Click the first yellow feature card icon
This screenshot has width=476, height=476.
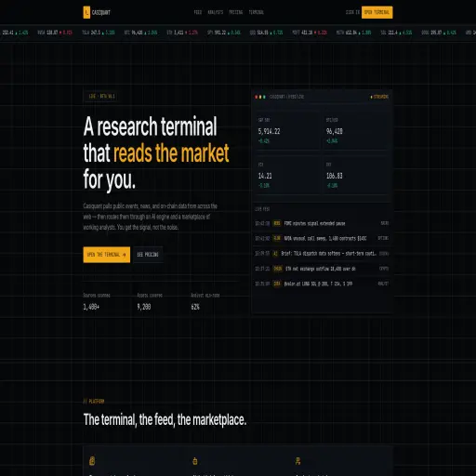92,461
